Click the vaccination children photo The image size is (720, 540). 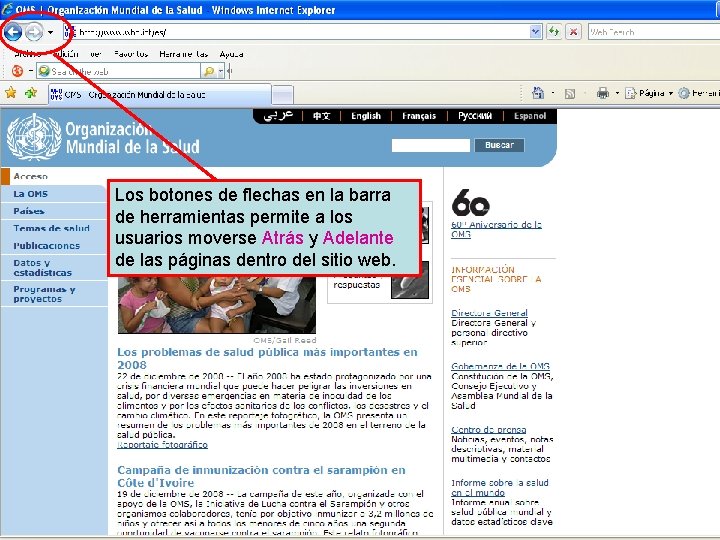(217, 305)
